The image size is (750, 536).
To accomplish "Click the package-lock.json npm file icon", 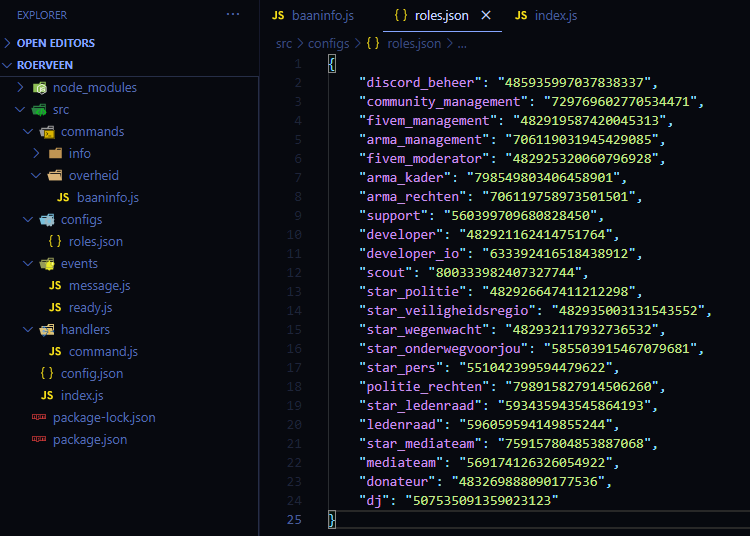I will click(x=40, y=418).
